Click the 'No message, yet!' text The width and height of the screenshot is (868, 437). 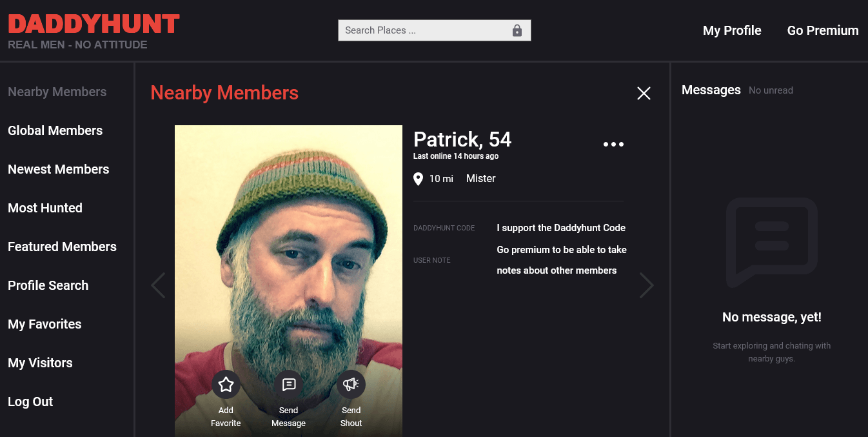(x=772, y=317)
